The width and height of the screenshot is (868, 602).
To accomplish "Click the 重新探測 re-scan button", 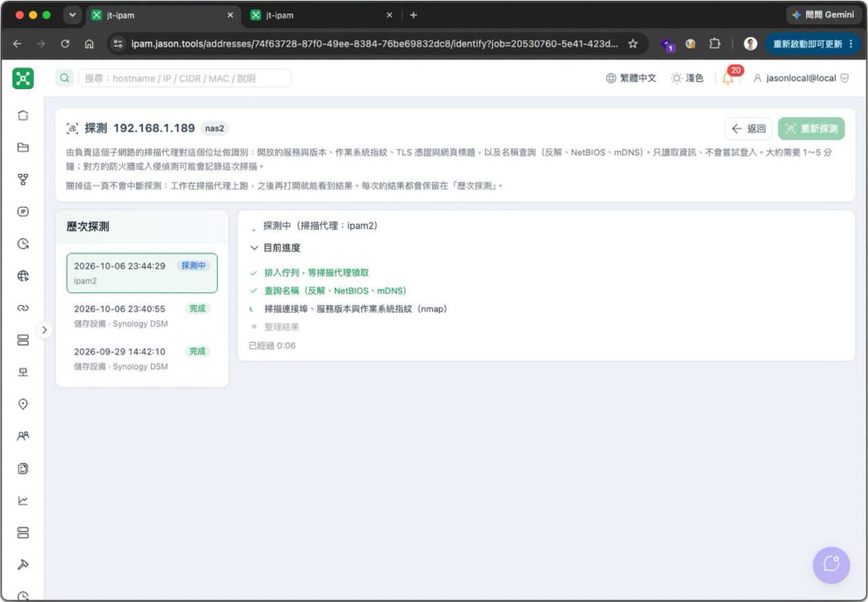I will pos(811,129).
